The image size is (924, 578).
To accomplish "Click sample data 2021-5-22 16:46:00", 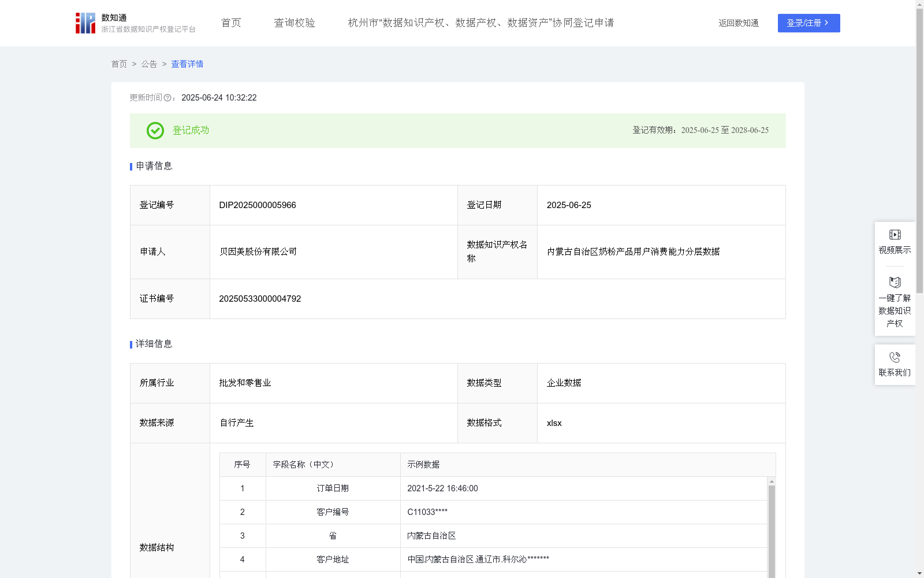I will [442, 488].
